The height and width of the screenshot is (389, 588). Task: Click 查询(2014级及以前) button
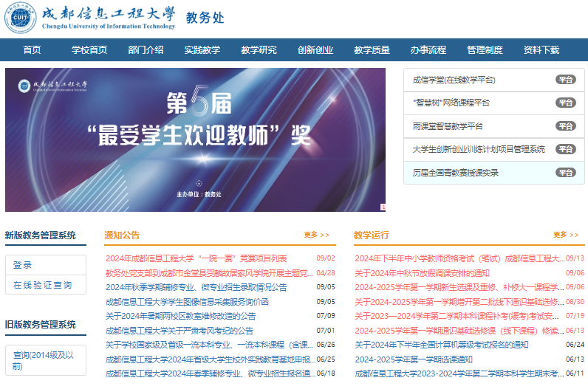click(x=46, y=360)
